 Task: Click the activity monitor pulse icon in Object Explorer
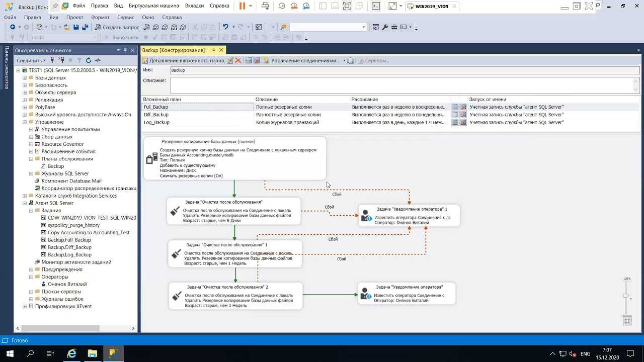pyautogui.click(x=98, y=60)
